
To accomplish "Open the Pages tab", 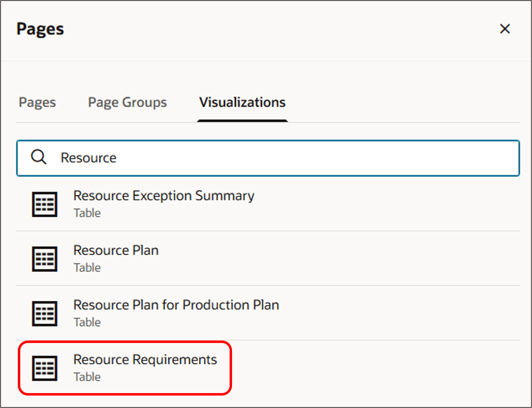I will point(37,103).
